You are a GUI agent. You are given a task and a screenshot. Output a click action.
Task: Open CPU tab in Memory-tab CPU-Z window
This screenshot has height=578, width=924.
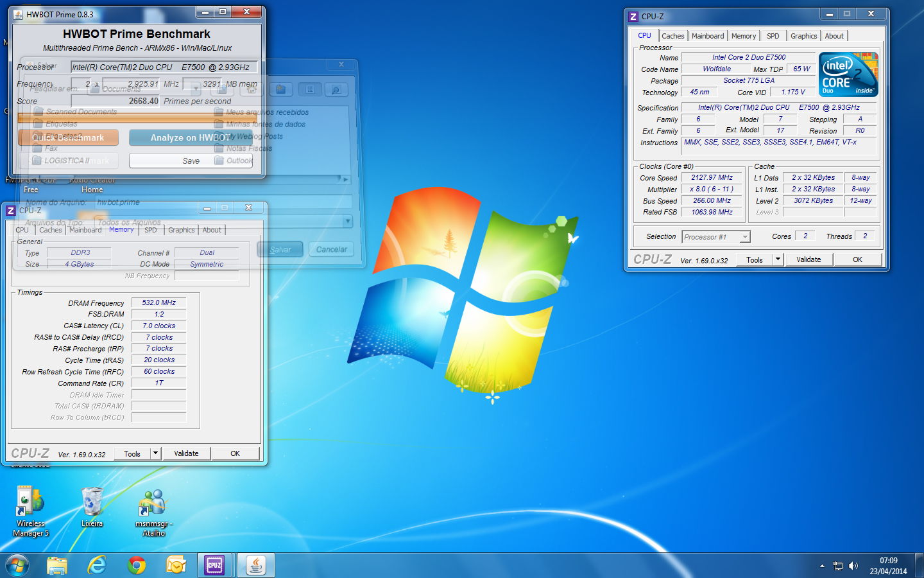click(x=22, y=230)
